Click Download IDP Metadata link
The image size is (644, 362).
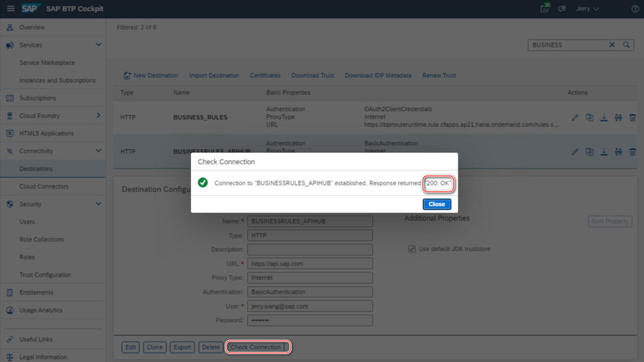pos(378,76)
